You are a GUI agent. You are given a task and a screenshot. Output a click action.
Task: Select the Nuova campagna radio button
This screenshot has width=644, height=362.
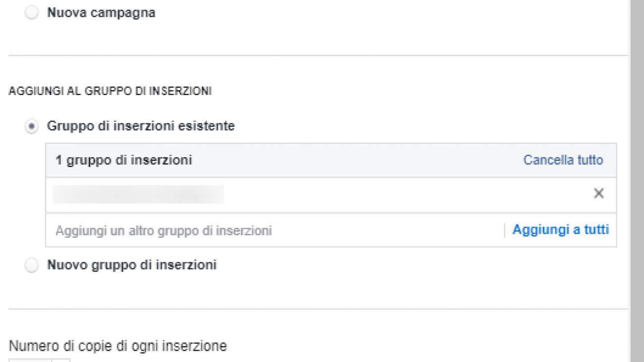(31, 13)
